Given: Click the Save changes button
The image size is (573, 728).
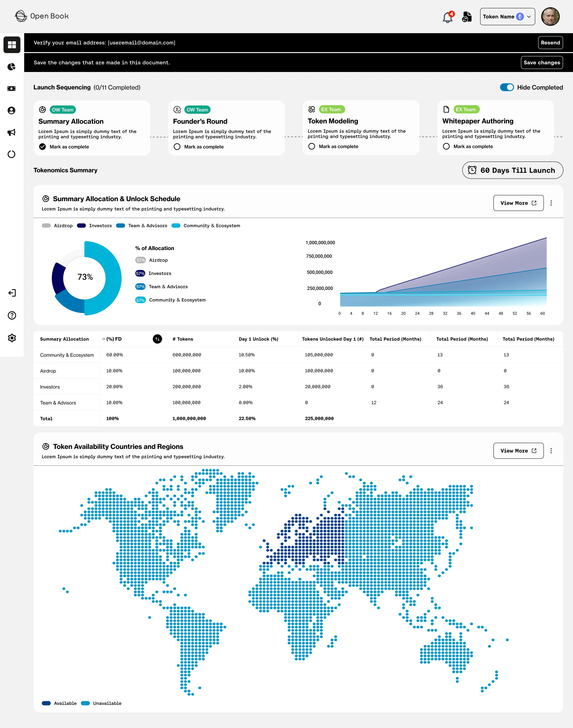Looking at the screenshot, I should pyautogui.click(x=542, y=62).
